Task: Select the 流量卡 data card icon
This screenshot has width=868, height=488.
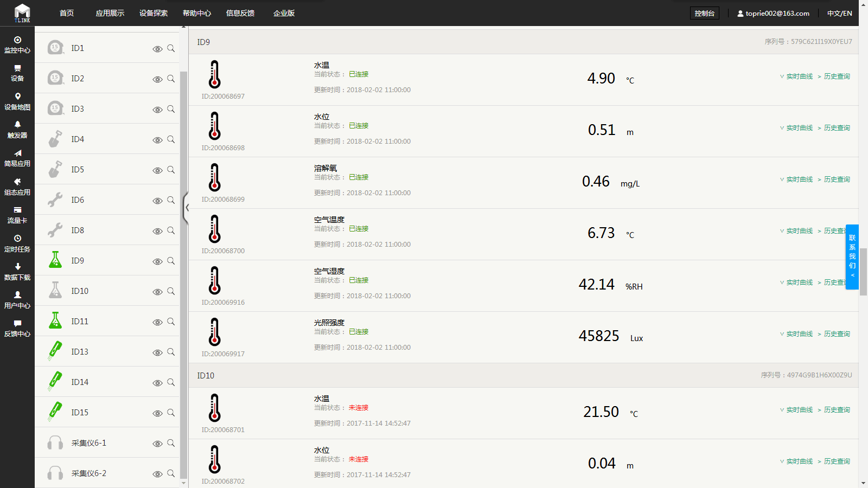Action: pos(17,210)
